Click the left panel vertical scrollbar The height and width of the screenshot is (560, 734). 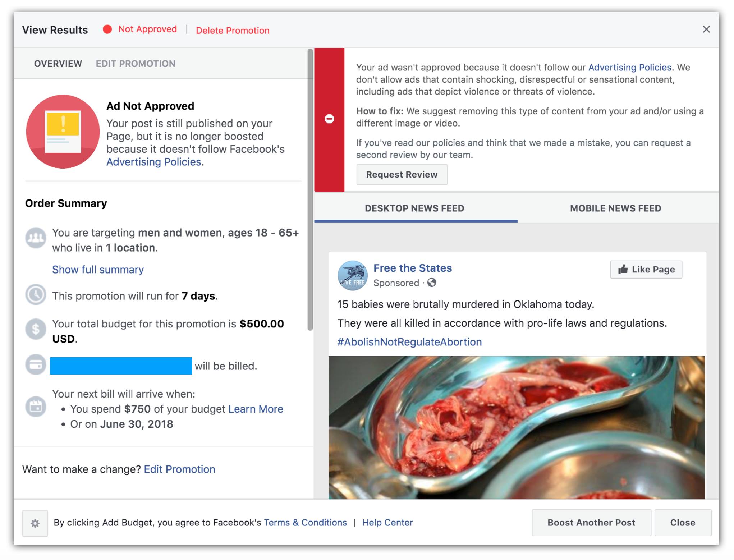(310, 190)
